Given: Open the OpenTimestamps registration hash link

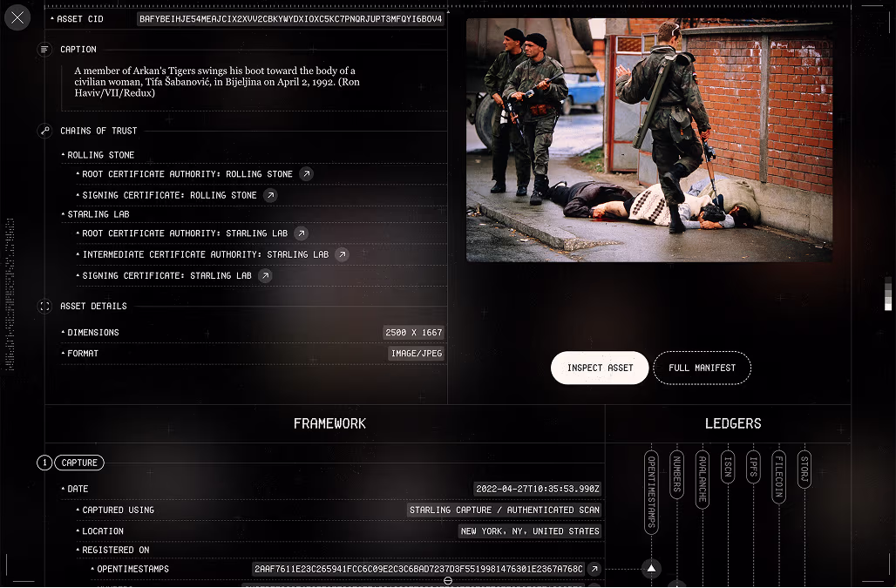Looking at the screenshot, I should (594, 569).
